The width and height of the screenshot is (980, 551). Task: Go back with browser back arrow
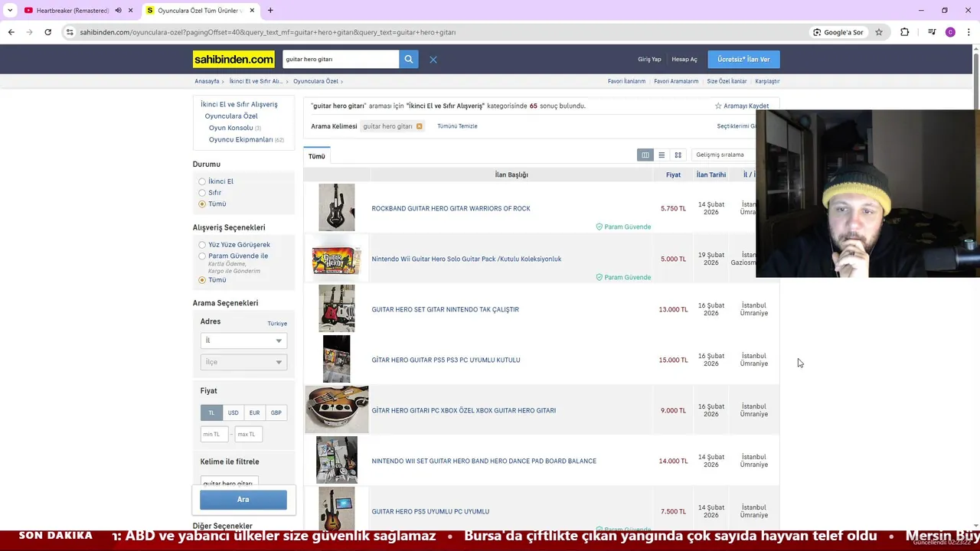pyautogui.click(x=11, y=32)
